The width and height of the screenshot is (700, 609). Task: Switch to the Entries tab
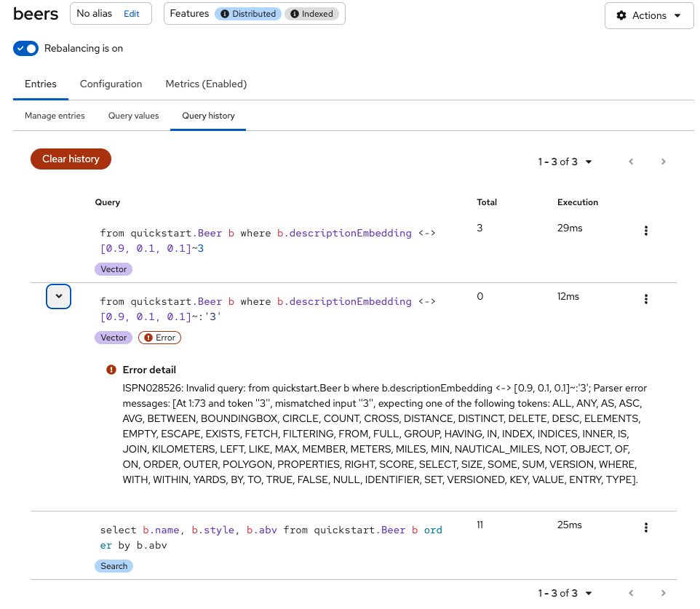[41, 84]
